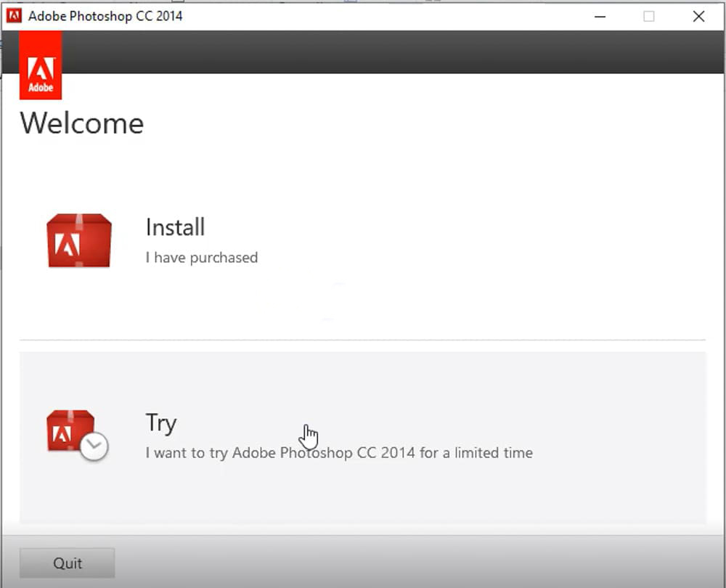Choose the Install option heading
The image size is (726, 588).
(x=175, y=227)
